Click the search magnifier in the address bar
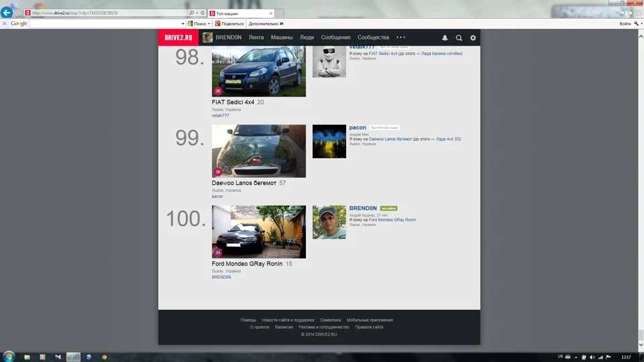The height and width of the screenshot is (362, 644). (191, 13)
